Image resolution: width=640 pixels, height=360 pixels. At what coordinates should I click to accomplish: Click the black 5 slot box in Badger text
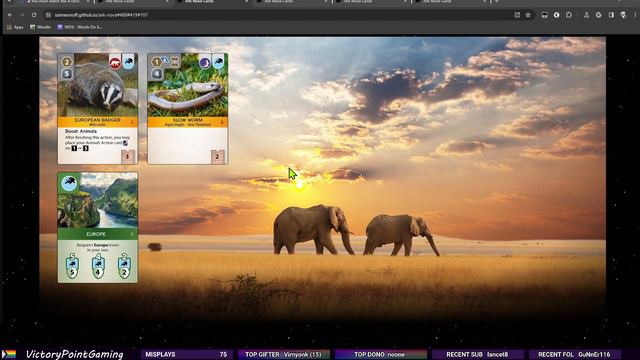click(85, 148)
